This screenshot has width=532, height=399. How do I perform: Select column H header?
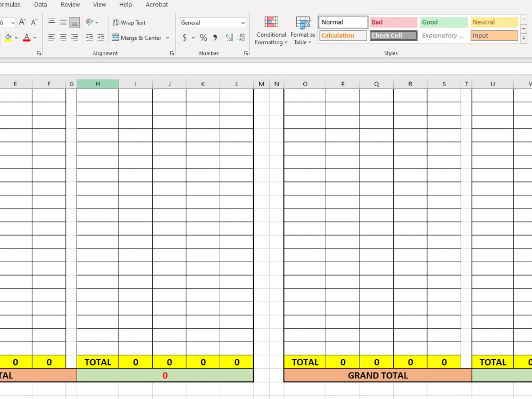[x=98, y=84]
